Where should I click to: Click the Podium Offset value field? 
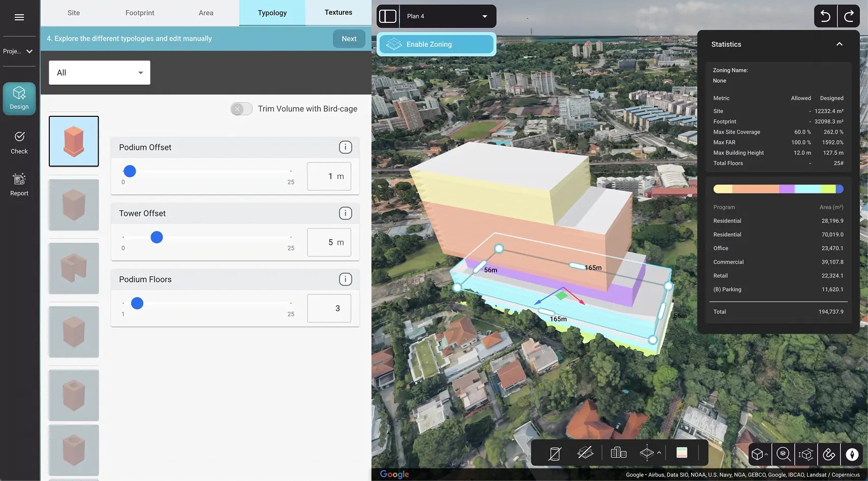click(x=329, y=176)
